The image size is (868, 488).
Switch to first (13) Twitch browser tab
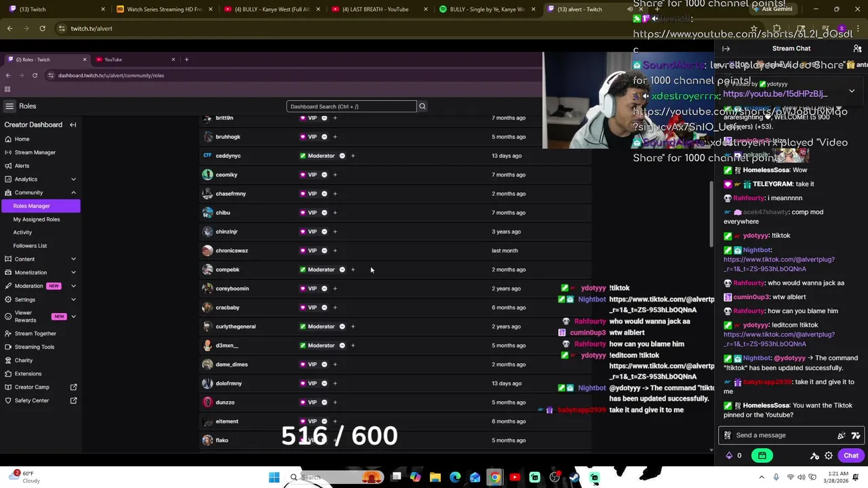pos(56,9)
